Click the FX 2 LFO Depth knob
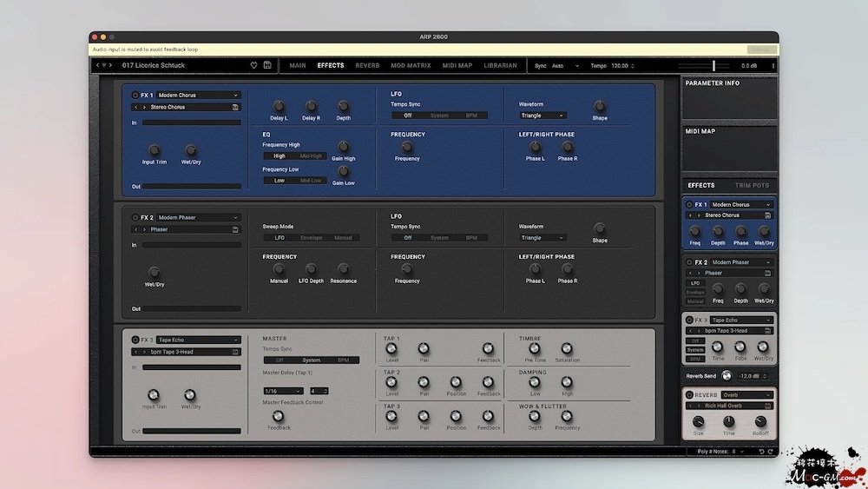This screenshot has height=489, width=868. tap(311, 269)
